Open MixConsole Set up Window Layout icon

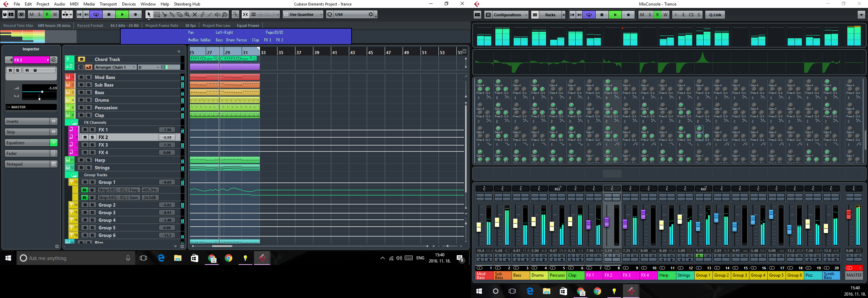[x=477, y=15]
